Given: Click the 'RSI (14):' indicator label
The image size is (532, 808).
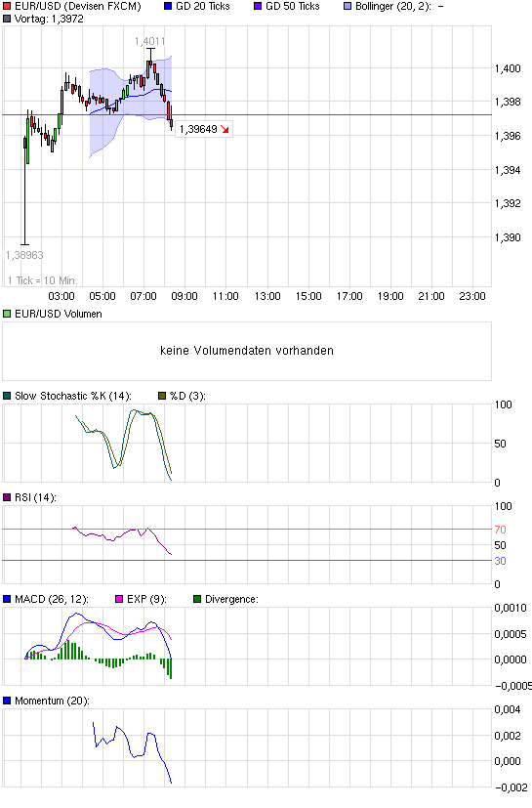Looking at the screenshot, I should (x=35, y=497).
